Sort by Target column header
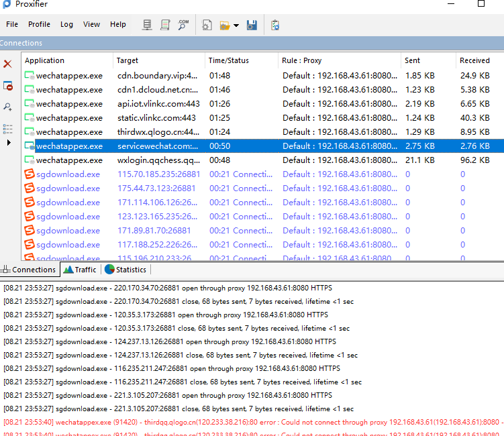Viewport: 504px width, 436px height. pyautogui.click(x=159, y=60)
